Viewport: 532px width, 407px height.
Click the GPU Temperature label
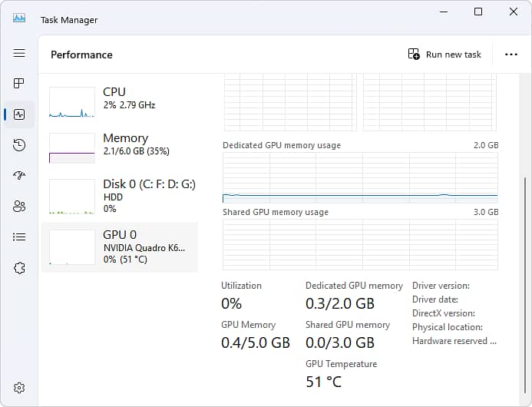[x=341, y=364]
